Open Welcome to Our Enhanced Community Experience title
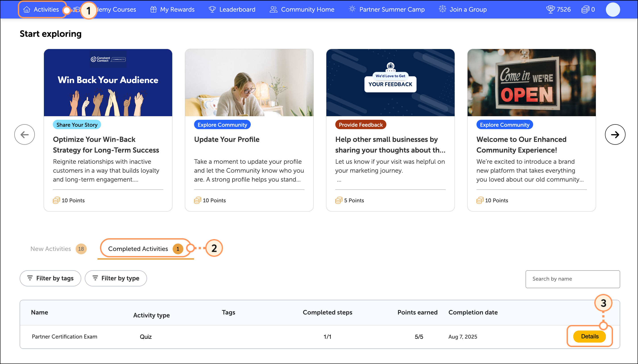 coord(521,145)
